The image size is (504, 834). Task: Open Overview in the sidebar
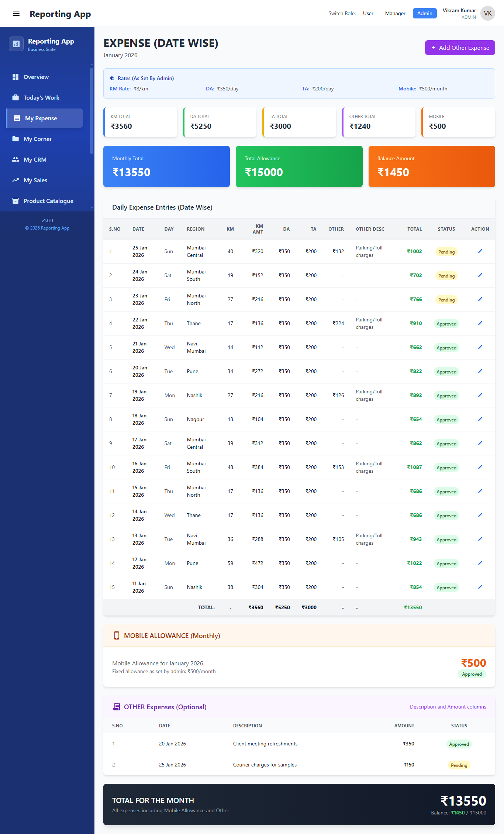point(36,77)
